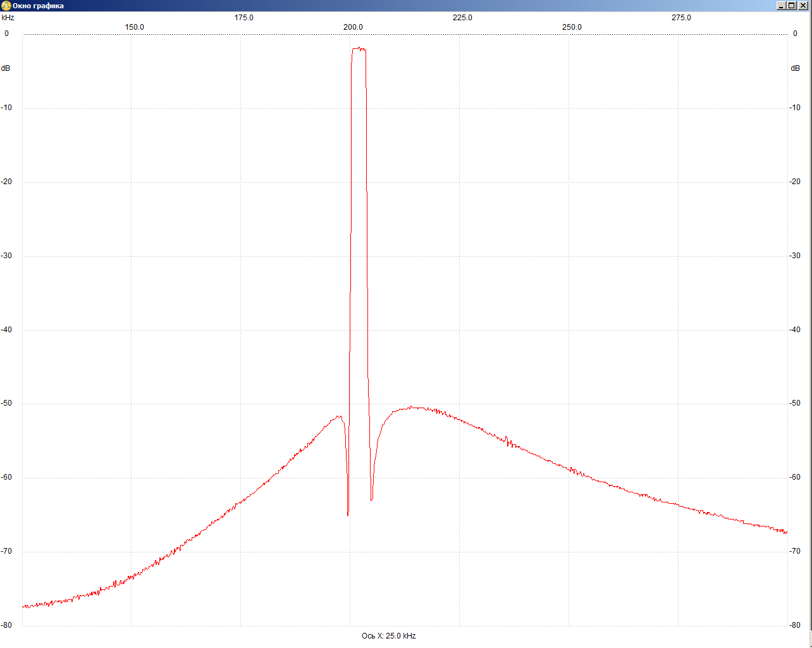Screen dimensions: 812x648
Task: Click the flat top of the passband peak
Action: pos(359,48)
